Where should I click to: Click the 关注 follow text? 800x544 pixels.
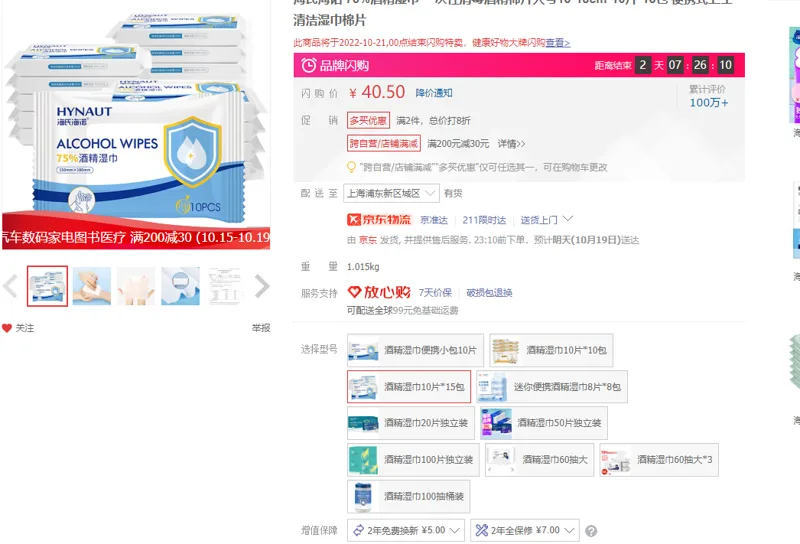(x=25, y=328)
